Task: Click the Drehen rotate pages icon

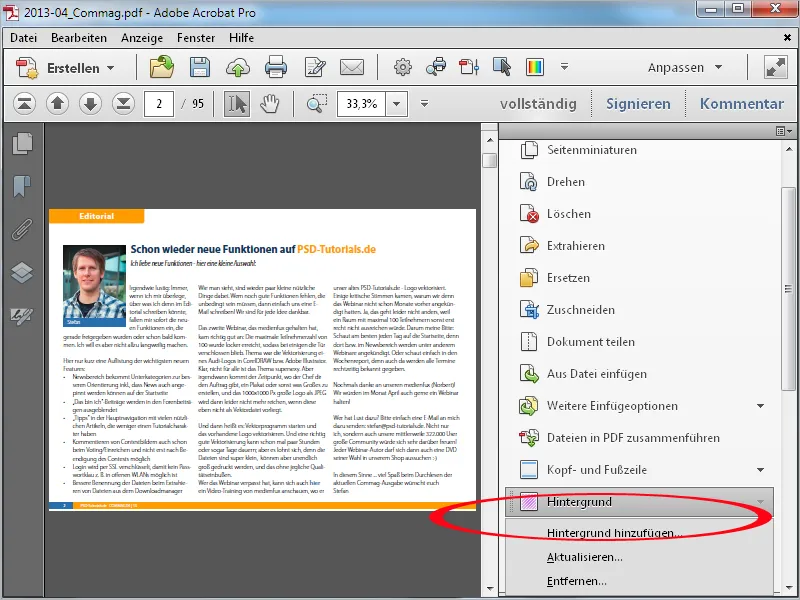Action: click(x=529, y=182)
